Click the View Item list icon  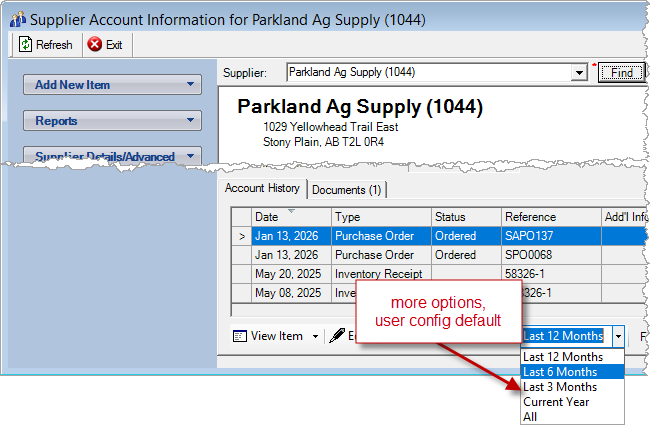240,336
